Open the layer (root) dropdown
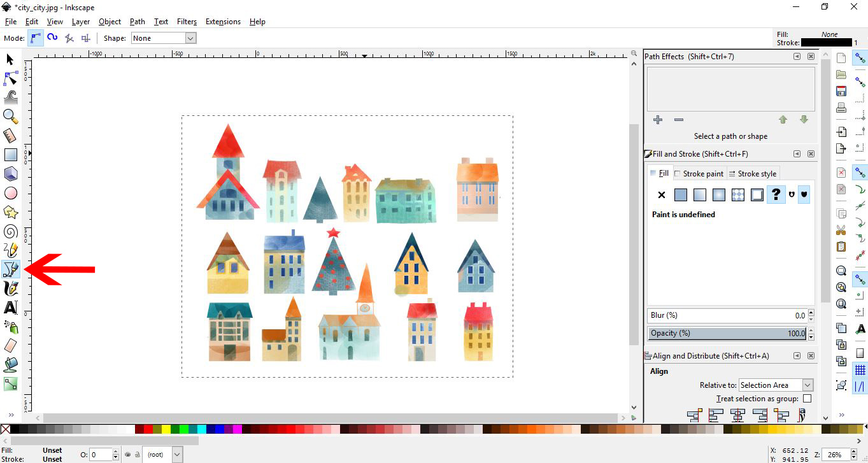The width and height of the screenshot is (868, 463). (162, 455)
